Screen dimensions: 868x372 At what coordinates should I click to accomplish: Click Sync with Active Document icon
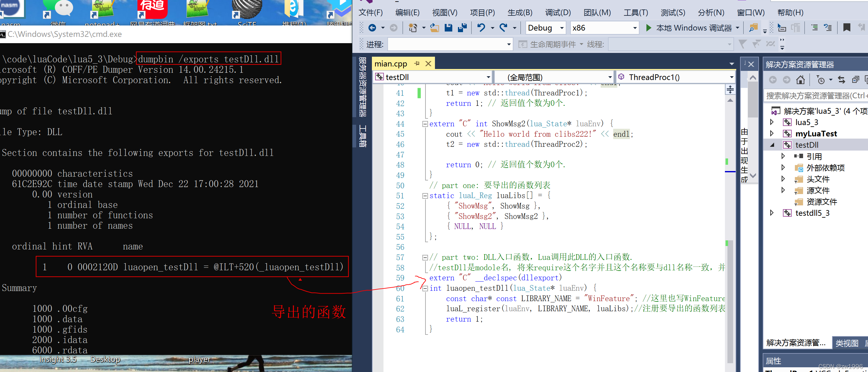pos(842,80)
